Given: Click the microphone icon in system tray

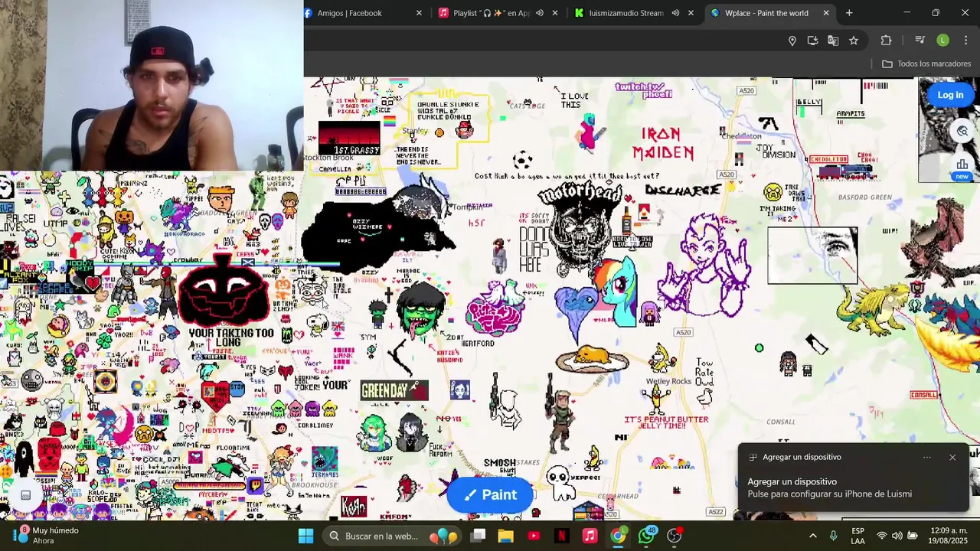Looking at the screenshot, I should [x=834, y=536].
